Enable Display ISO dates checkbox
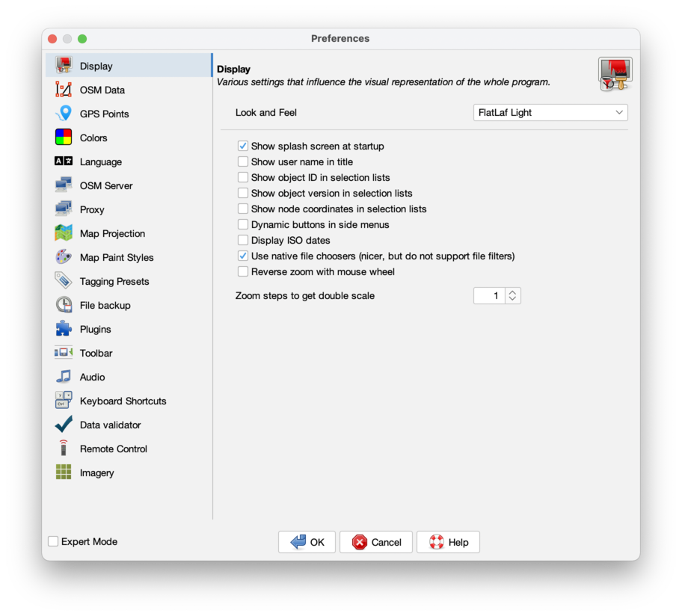 [x=243, y=241]
